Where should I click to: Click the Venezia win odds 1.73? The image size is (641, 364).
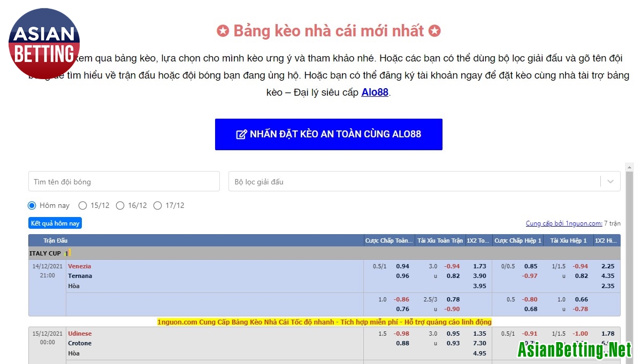(479, 266)
